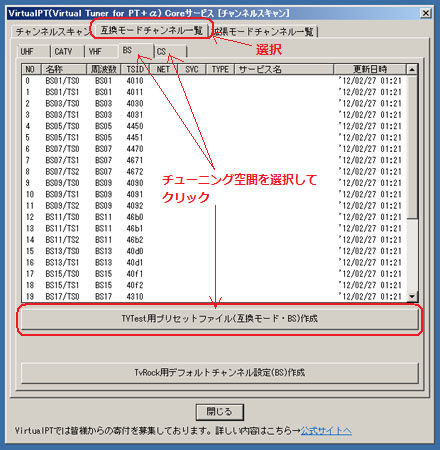Viewport: 440px width, 450px height.
Task: Select the VHF tuning space tab
Action: coord(101,52)
